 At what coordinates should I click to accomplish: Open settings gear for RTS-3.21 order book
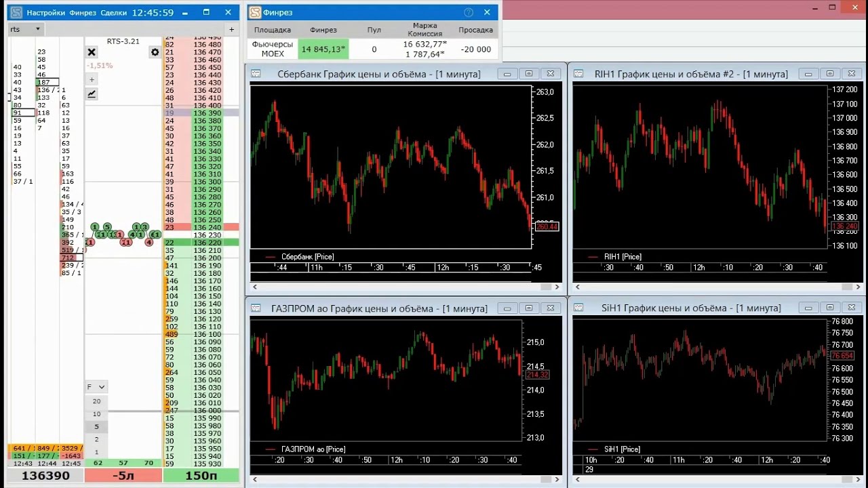coord(155,52)
